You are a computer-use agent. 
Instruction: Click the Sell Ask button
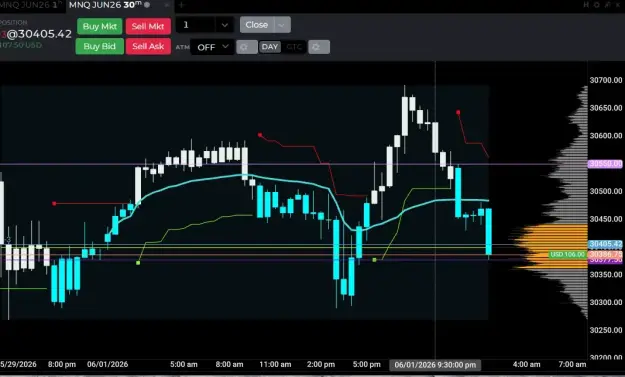tap(148, 46)
